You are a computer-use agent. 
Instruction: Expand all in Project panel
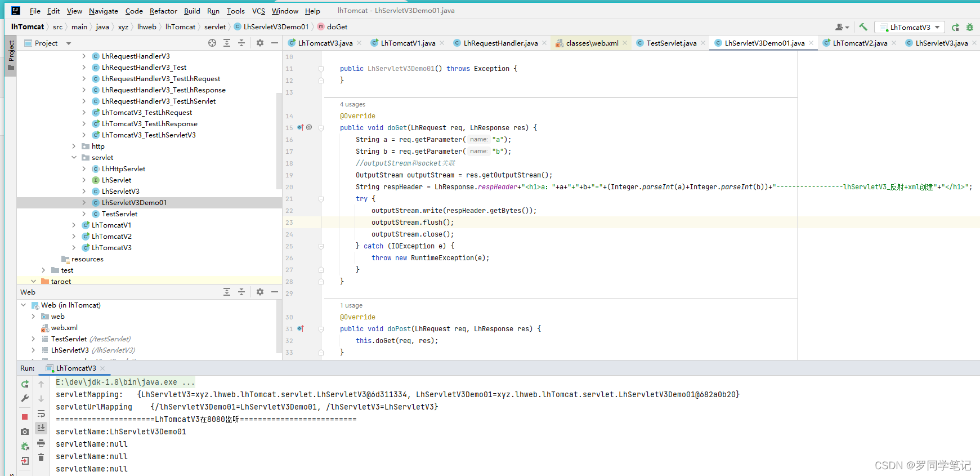pos(227,43)
